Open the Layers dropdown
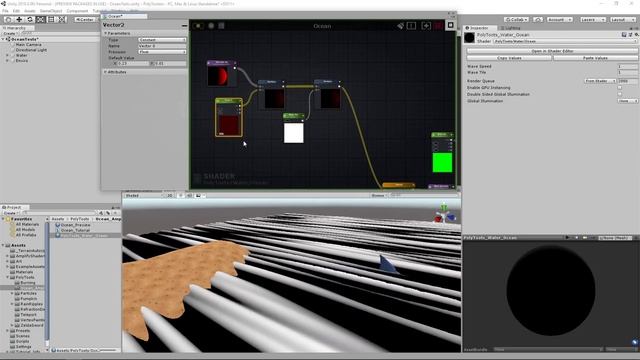This screenshot has width=640, height=360. [593, 19]
